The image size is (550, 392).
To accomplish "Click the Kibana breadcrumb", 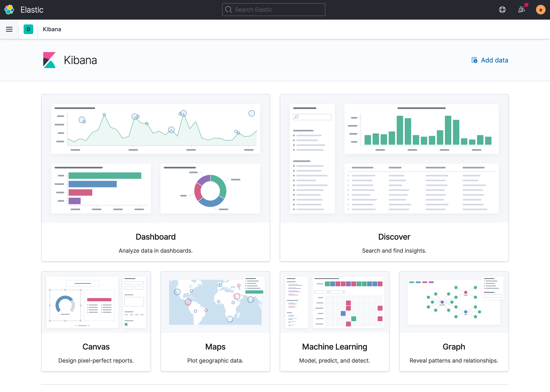I will coord(52,29).
